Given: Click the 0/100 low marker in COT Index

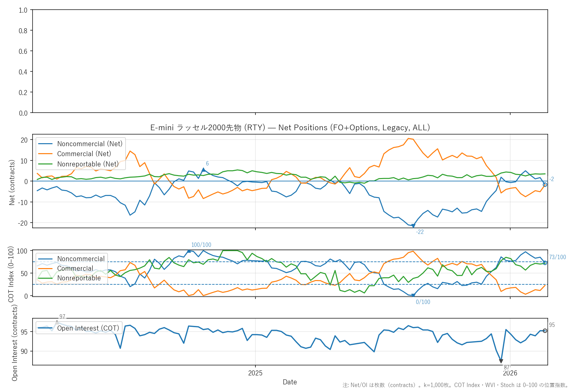Looking at the screenshot, I should 413,295.
